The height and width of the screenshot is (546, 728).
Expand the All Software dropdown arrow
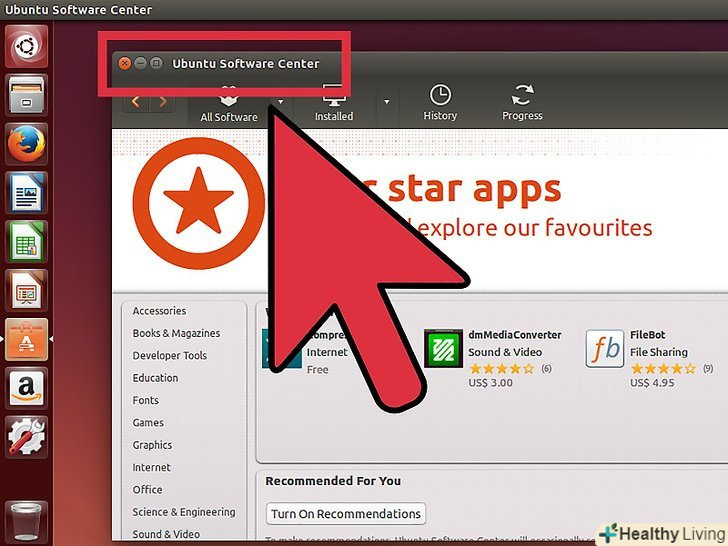click(x=280, y=101)
